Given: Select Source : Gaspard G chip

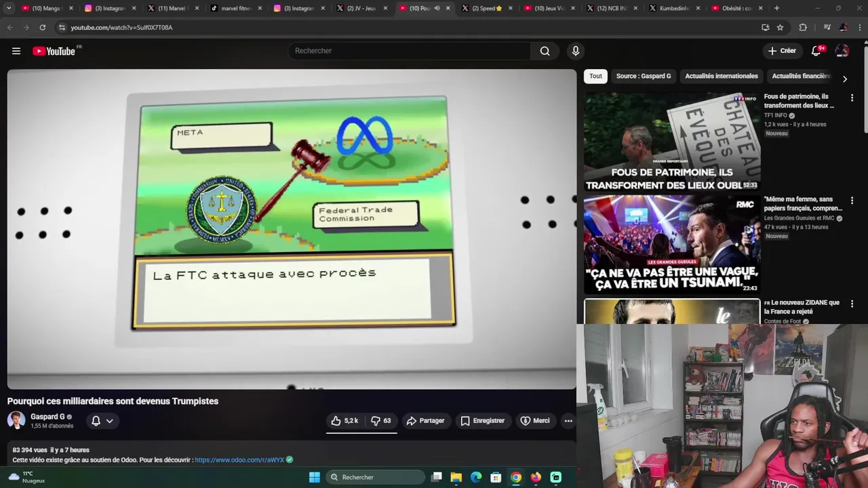Looking at the screenshot, I should tap(644, 76).
